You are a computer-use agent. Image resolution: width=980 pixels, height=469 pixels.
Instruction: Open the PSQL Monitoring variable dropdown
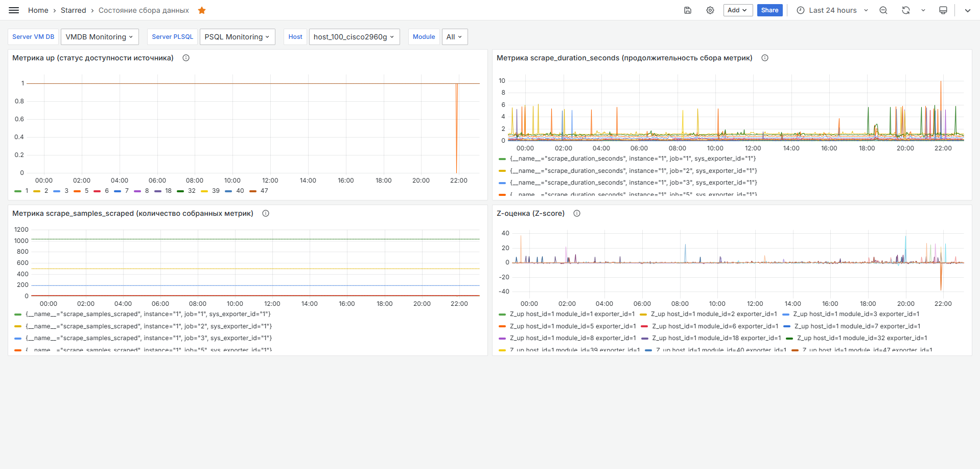237,37
